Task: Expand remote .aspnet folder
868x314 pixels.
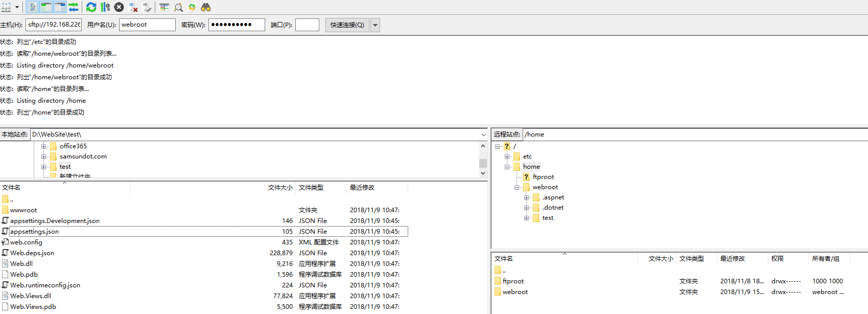Action: click(x=526, y=197)
